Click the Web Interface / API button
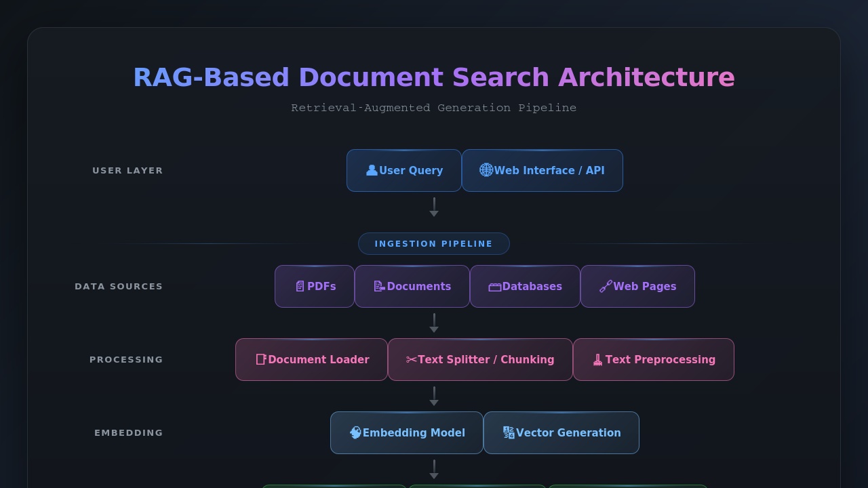Viewport: 868px width, 488px height. 542,170
